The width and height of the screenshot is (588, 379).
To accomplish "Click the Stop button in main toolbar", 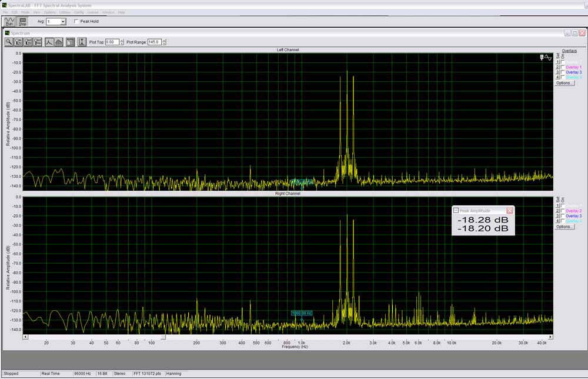I will point(22,21).
